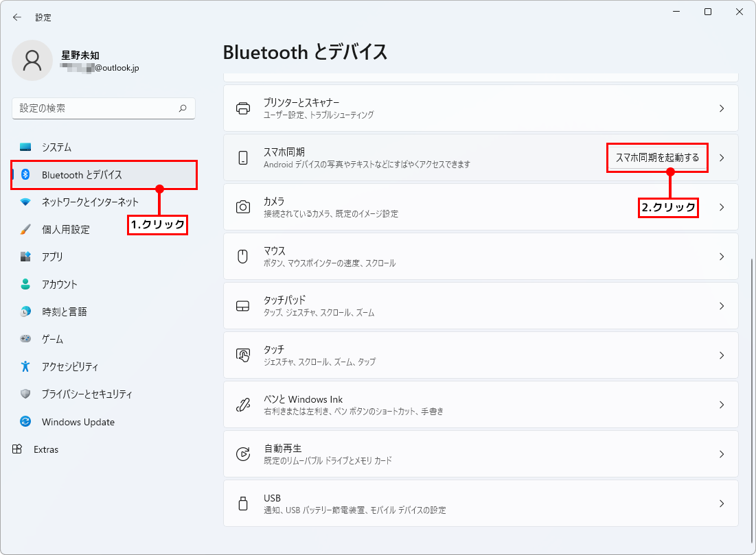Select Bluetooth とデバイス in sidebar
The image size is (756, 555).
104,174
